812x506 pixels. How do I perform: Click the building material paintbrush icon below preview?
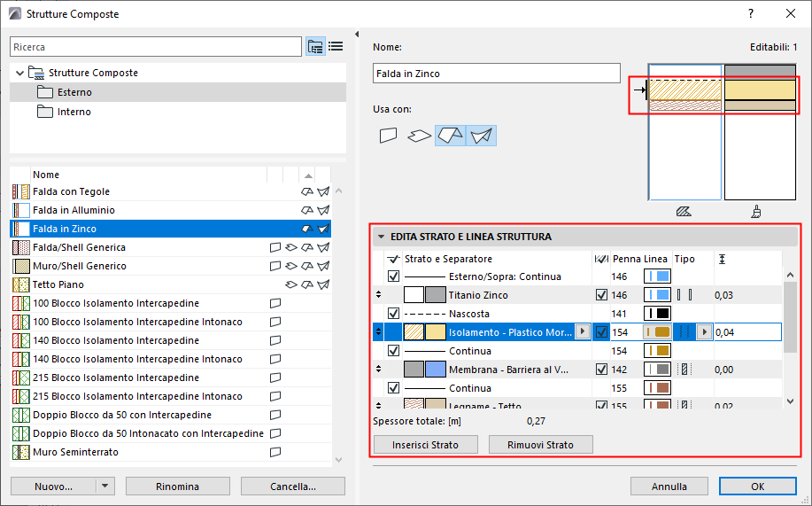coord(756,212)
